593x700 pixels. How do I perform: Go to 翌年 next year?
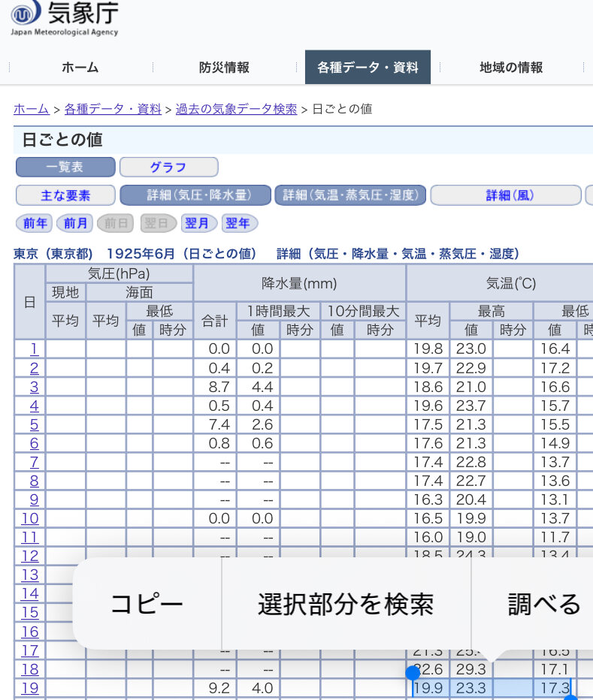tap(239, 223)
